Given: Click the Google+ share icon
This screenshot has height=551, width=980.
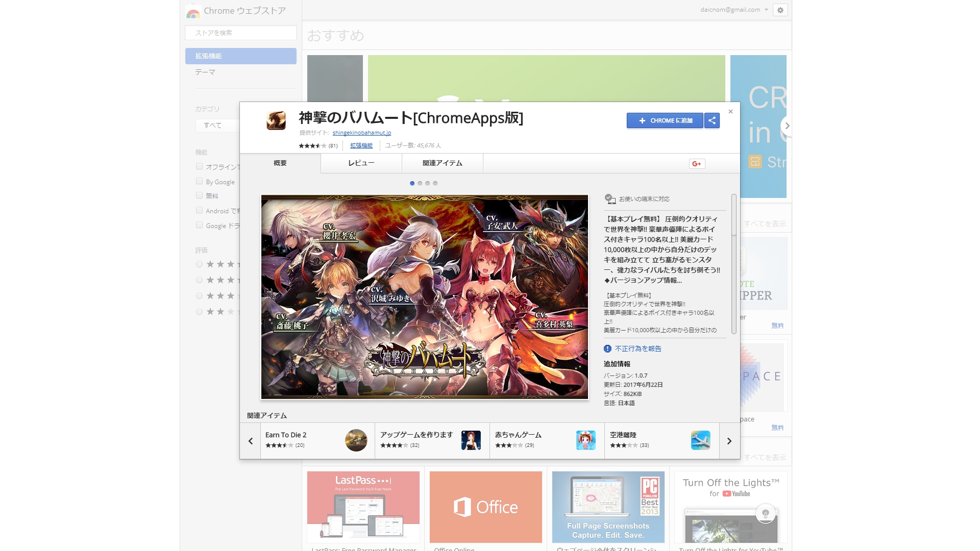Looking at the screenshot, I should pos(697,164).
